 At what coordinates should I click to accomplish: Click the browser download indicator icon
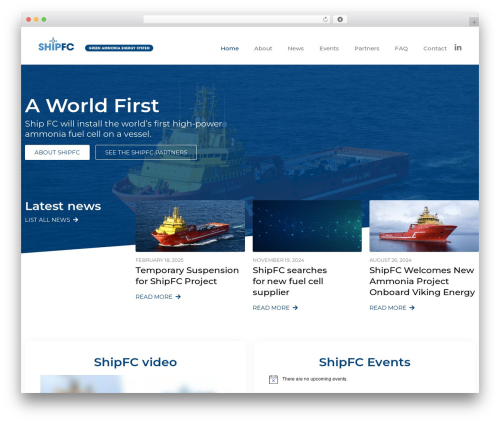pos(340,19)
